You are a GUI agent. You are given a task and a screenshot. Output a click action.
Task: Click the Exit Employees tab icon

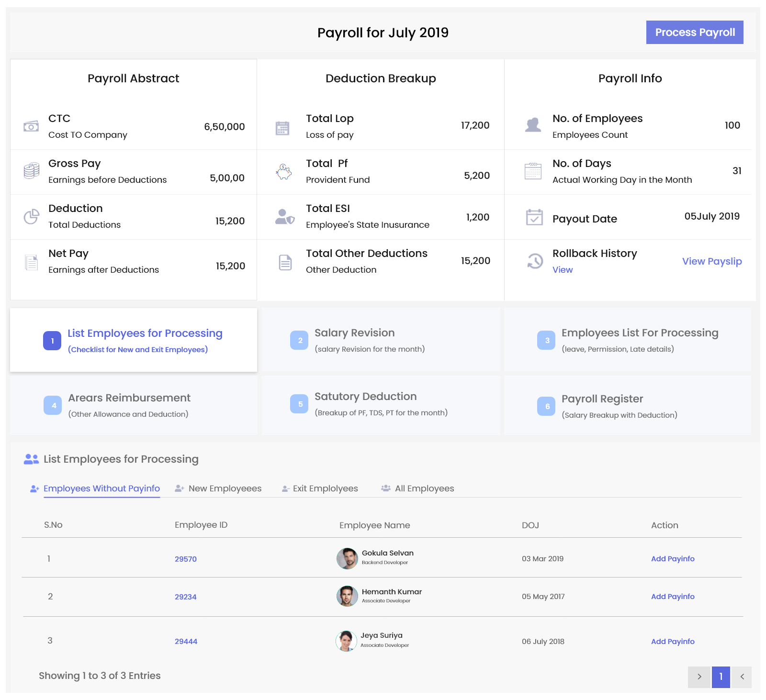point(286,489)
